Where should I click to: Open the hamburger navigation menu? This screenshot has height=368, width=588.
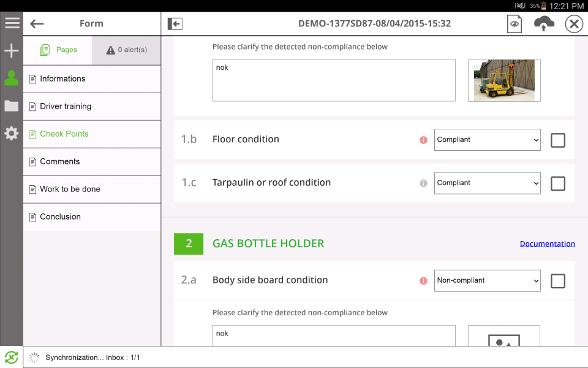coord(11,23)
